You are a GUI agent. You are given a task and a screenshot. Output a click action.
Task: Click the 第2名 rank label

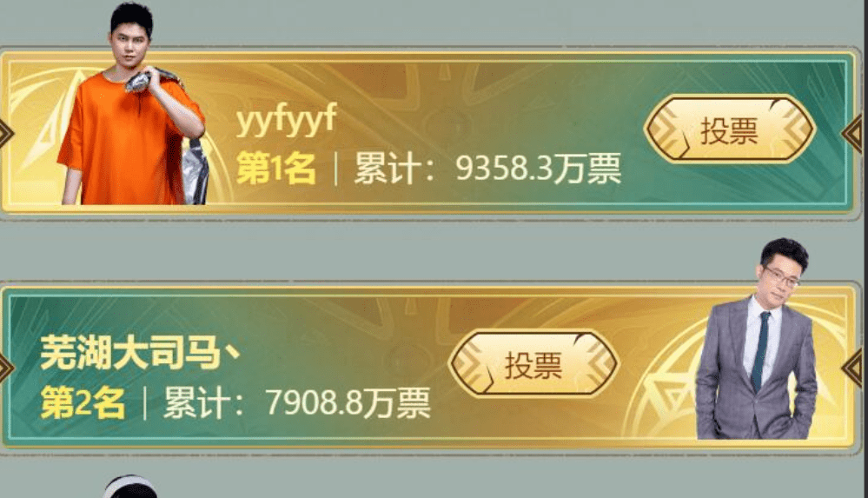pyautogui.click(x=82, y=402)
